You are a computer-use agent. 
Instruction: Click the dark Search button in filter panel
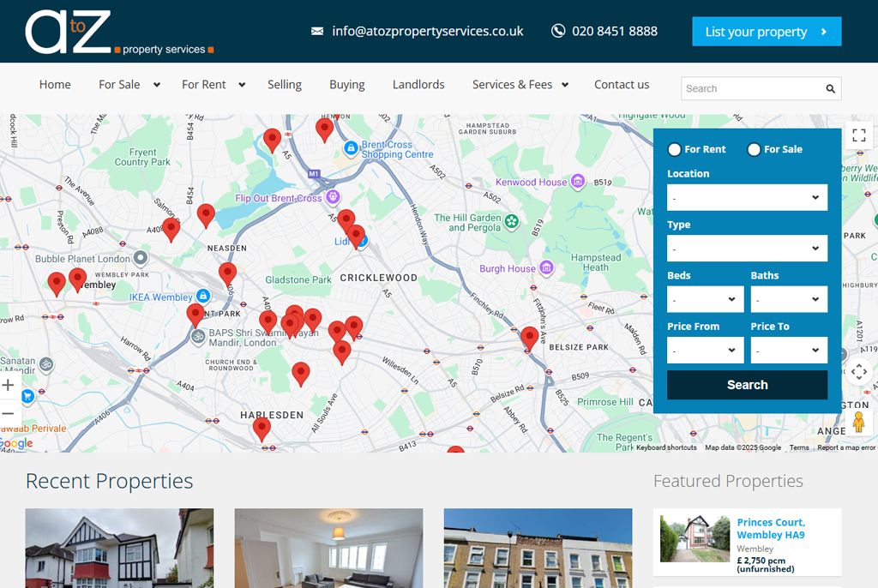click(x=747, y=385)
